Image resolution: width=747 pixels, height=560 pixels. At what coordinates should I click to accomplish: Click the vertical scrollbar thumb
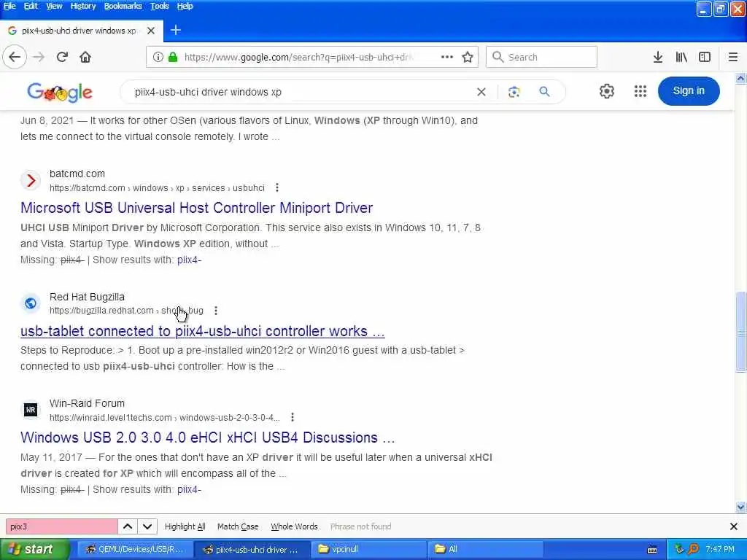tap(741, 332)
